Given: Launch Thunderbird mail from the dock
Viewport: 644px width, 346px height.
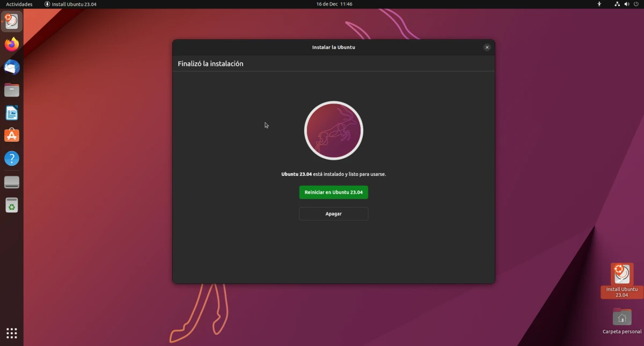Looking at the screenshot, I should click(x=12, y=67).
